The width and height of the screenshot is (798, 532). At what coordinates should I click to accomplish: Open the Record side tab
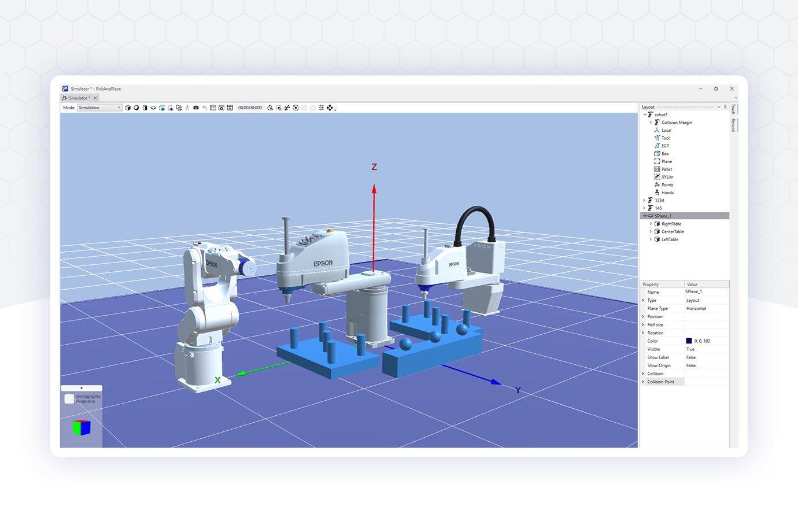click(x=733, y=125)
